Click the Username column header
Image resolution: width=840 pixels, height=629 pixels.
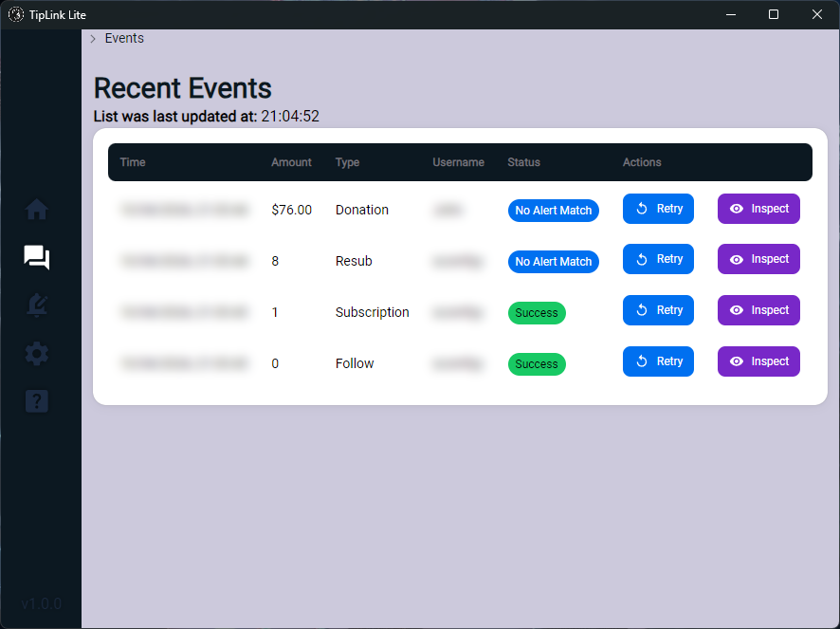[458, 162]
